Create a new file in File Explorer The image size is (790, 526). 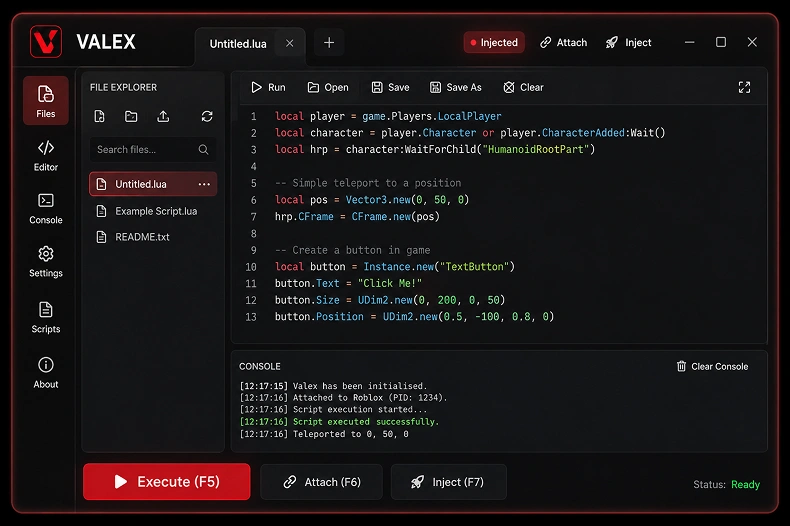100,117
